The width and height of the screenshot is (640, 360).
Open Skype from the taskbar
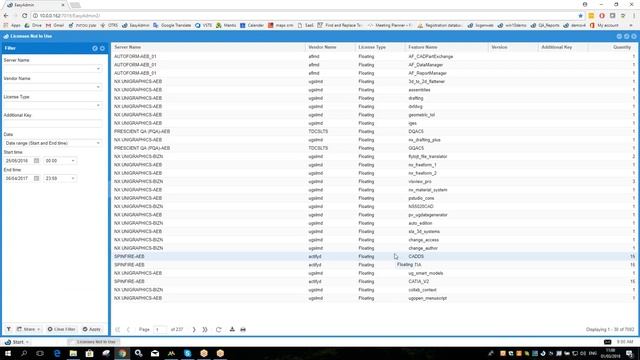click(187, 353)
